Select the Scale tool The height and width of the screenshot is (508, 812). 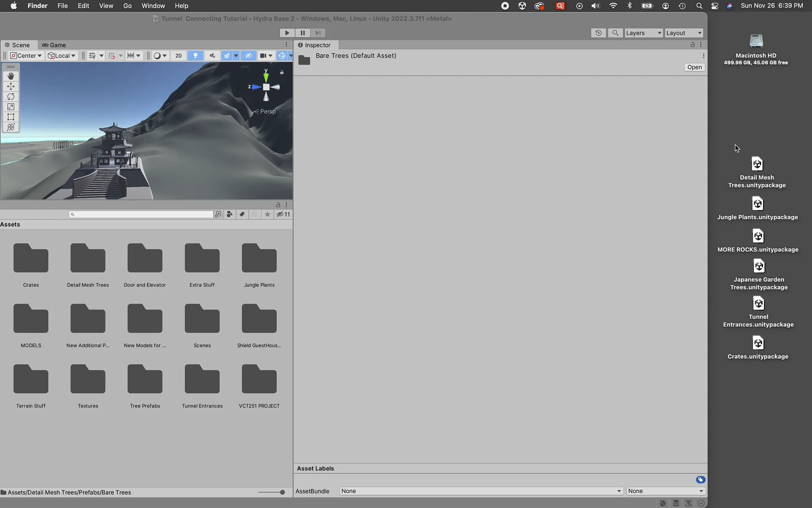click(11, 107)
